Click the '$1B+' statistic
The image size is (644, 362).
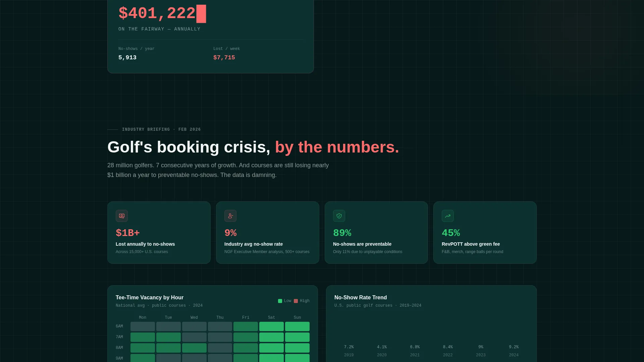click(x=128, y=233)
